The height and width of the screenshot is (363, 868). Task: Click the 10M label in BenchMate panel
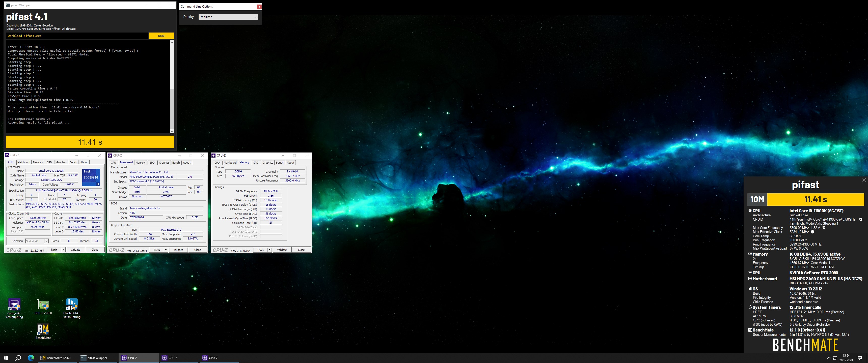click(757, 199)
